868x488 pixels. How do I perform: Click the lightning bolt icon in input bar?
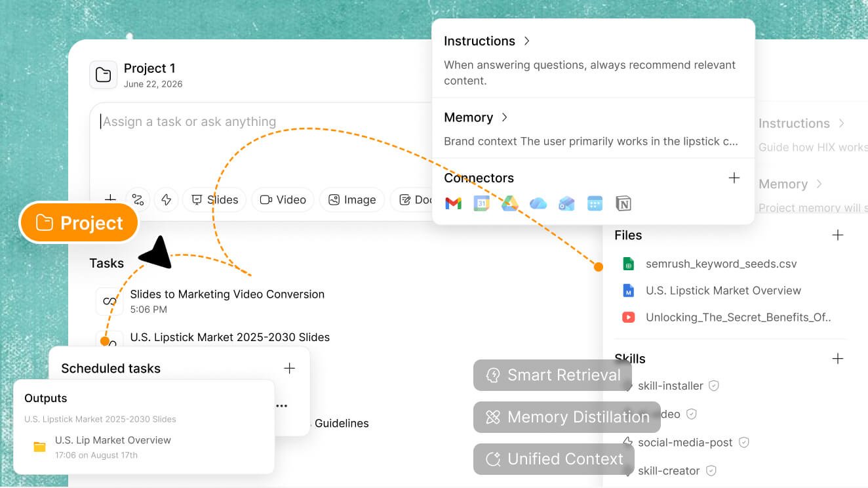pyautogui.click(x=167, y=200)
